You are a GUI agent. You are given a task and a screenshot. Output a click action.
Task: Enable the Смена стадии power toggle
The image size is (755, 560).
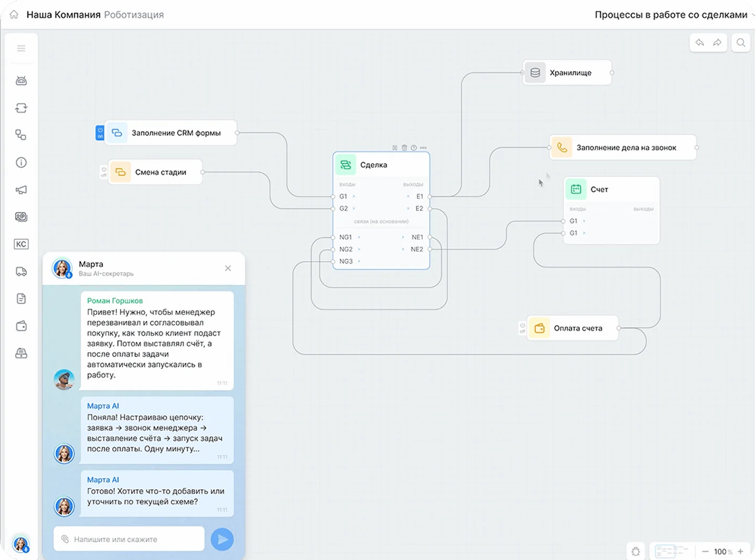[x=104, y=172]
